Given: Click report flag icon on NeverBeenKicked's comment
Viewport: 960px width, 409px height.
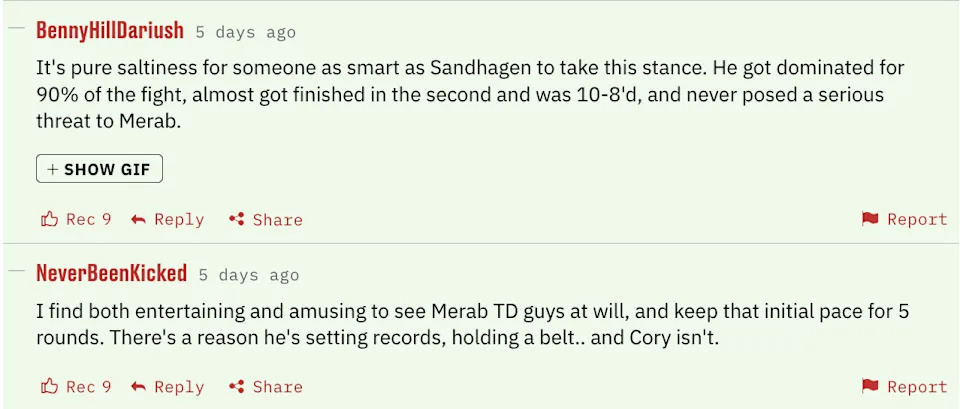Looking at the screenshot, I should [870, 387].
